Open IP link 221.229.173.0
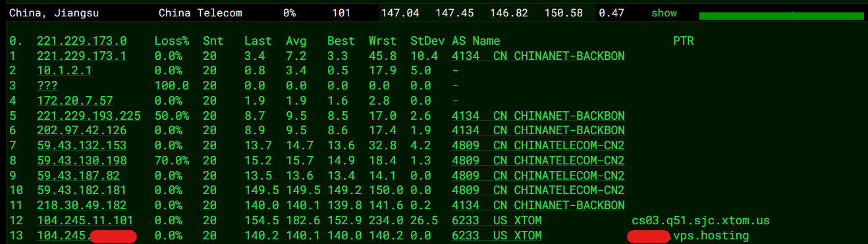 click(x=82, y=41)
